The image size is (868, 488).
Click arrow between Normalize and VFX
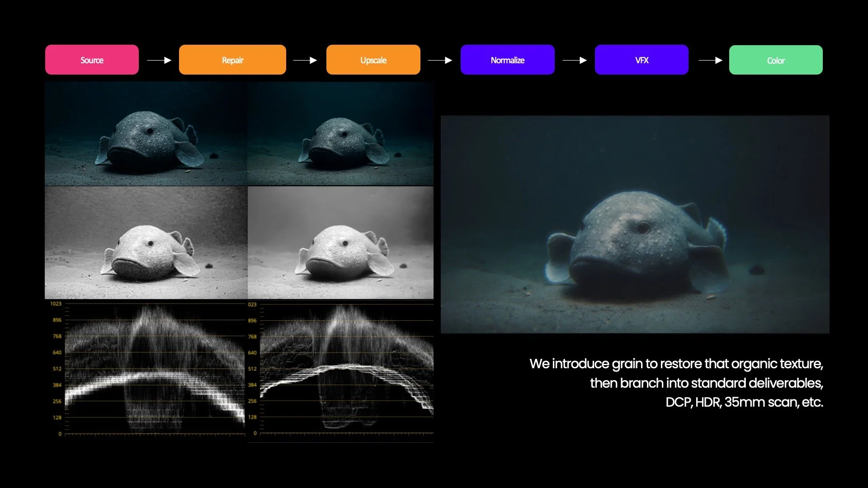coord(574,60)
